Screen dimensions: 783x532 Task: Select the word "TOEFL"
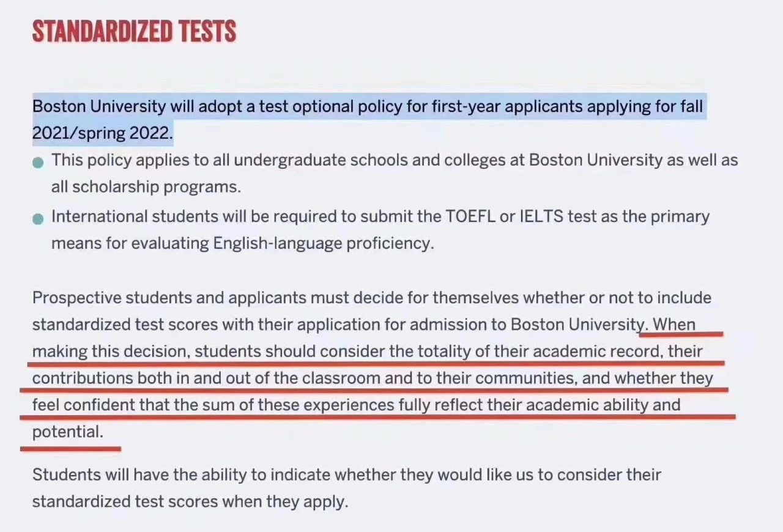pyautogui.click(x=469, y=216)
